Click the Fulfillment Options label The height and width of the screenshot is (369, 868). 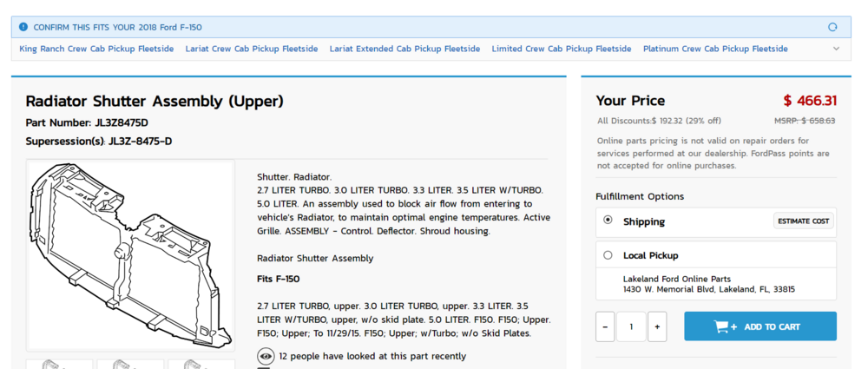click(640, 197)
